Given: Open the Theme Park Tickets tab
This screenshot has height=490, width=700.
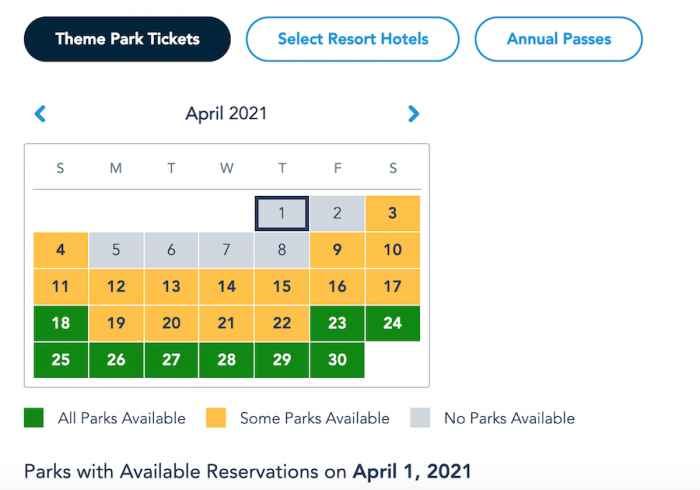Looking at the screenshot, I should point(127,39).
